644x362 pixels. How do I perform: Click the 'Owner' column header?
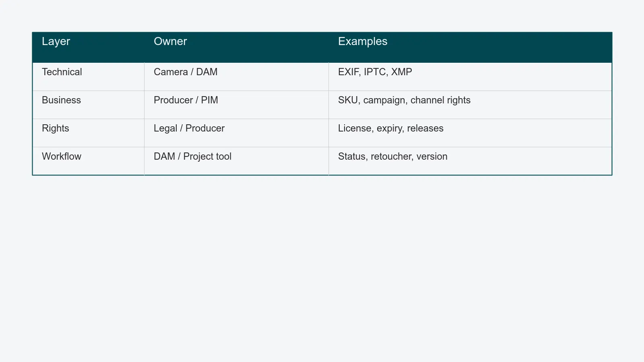pyautogui.click(x=236, y=47)
